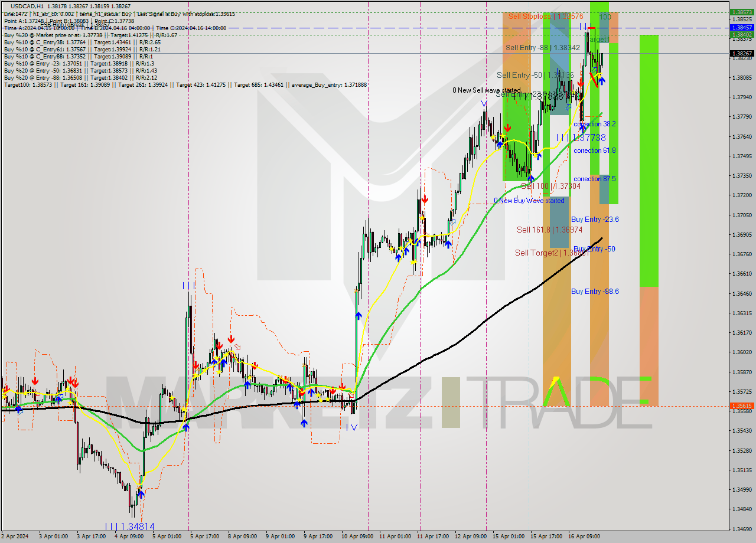Click the '10 Apr 09:00' time axis label
This screenshot has width=756, height=543.
(357, 537)
